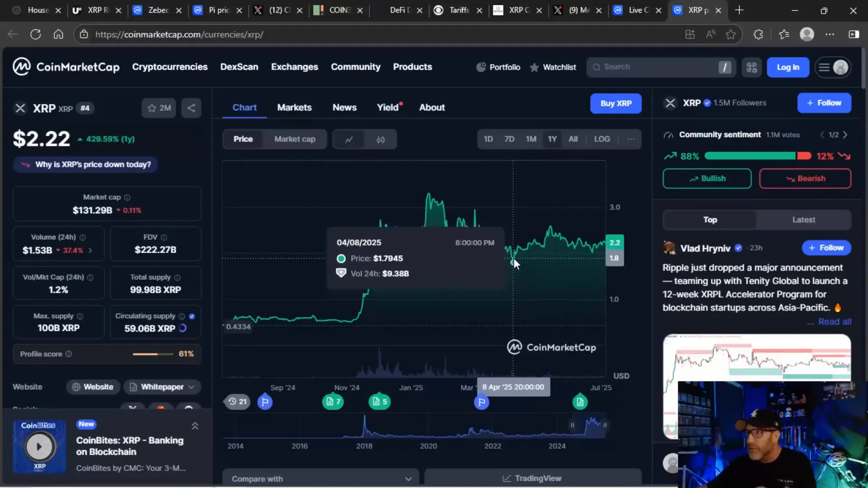Open the About tab

tap(432, 108)
